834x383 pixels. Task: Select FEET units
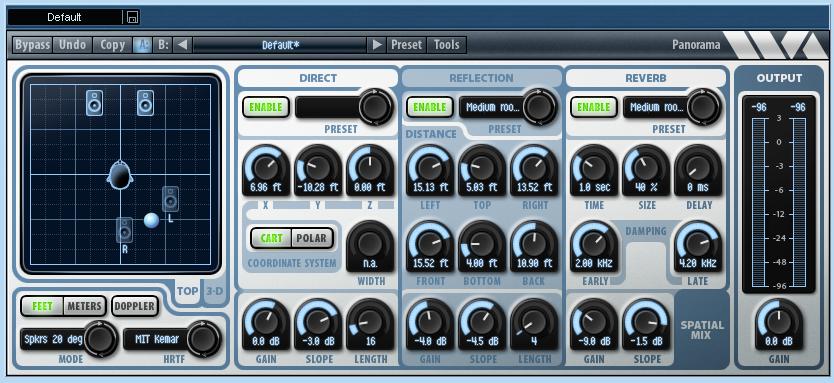[x=41, y=306]
